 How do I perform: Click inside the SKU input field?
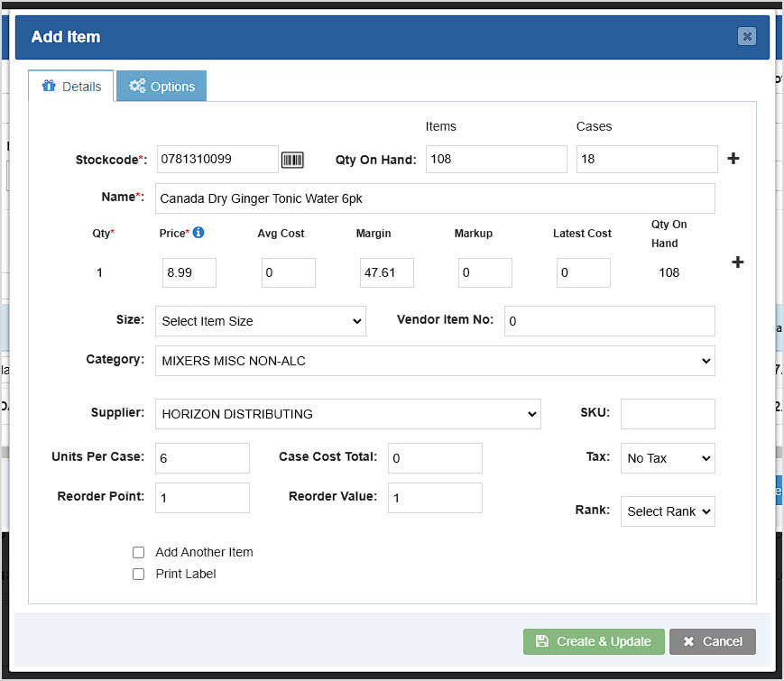point(668,413)
